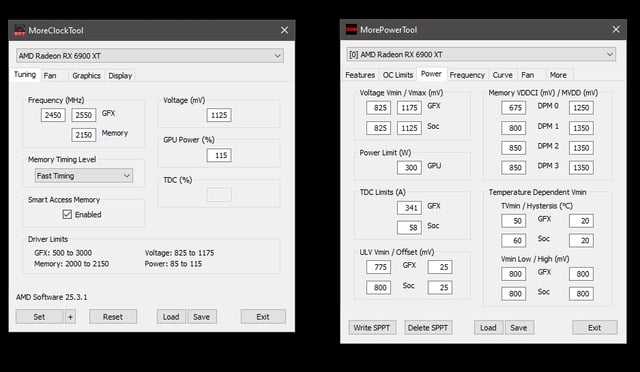Click the GFX maximum frequency field 2550
This screenshot has width=640, height=372.
pyautogui.click(x=84, y=115)
